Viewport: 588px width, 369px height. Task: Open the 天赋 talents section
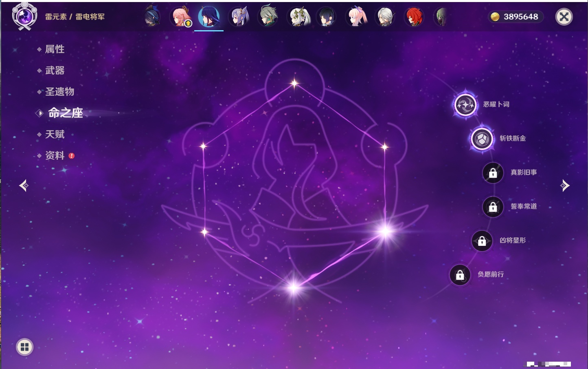click(55, 134)
